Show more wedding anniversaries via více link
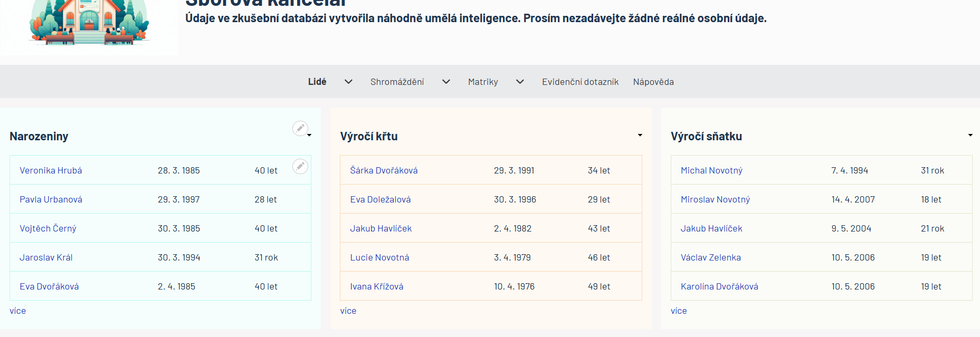The image size is (980, 337). pyautogui.click(x=679, y=311)
